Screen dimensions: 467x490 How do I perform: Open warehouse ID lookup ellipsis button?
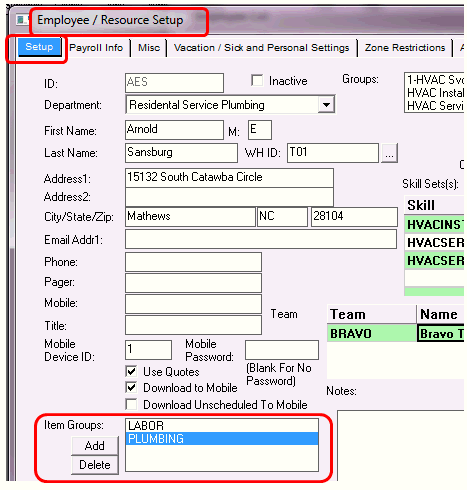[389, 153]
